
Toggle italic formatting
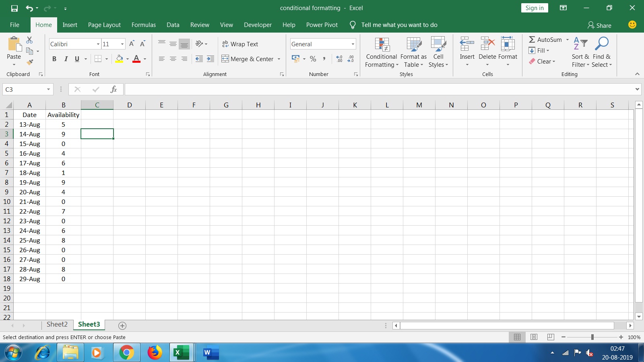66,59
